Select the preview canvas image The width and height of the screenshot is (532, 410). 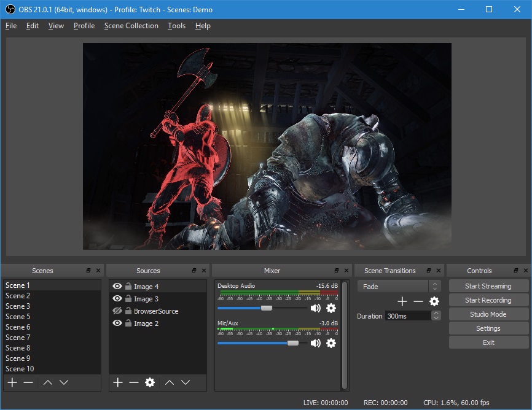267,146
